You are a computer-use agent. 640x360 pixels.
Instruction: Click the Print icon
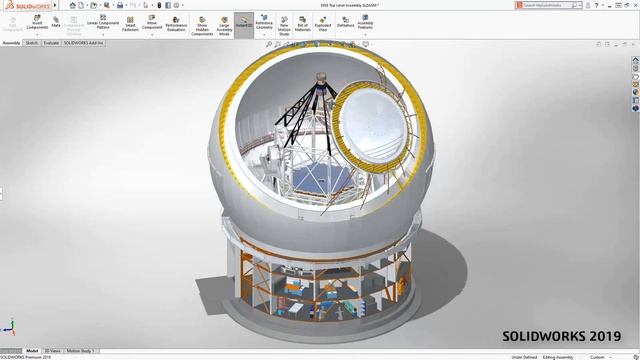(x=120, y=5)
